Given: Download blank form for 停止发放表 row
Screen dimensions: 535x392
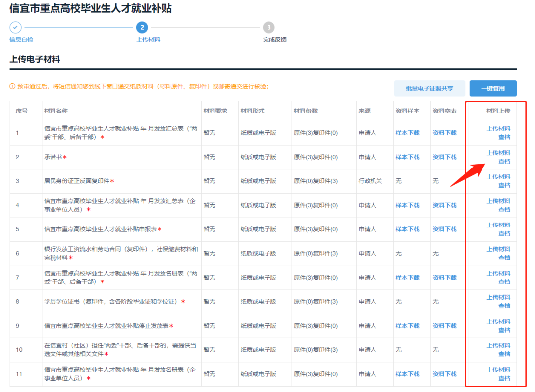Looking at the screenshot, I should coord(444,326).
